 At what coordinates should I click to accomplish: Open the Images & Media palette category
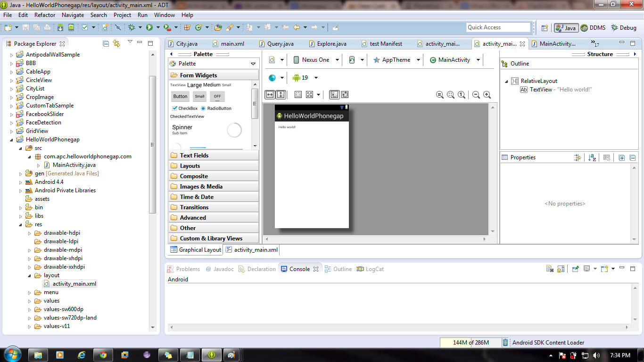(214, 186)
